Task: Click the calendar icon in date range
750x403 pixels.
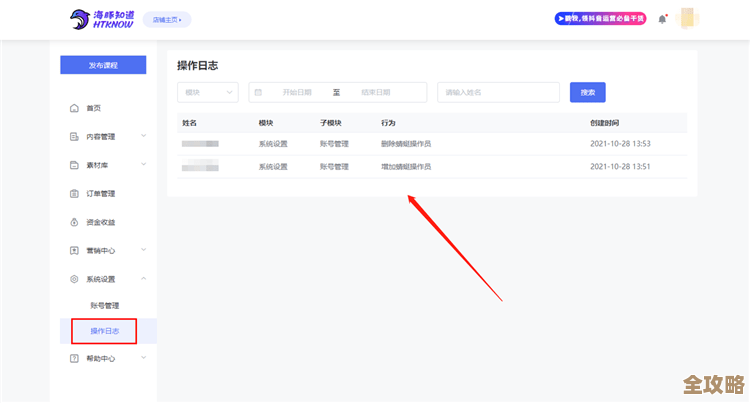Action: (258, 92)
